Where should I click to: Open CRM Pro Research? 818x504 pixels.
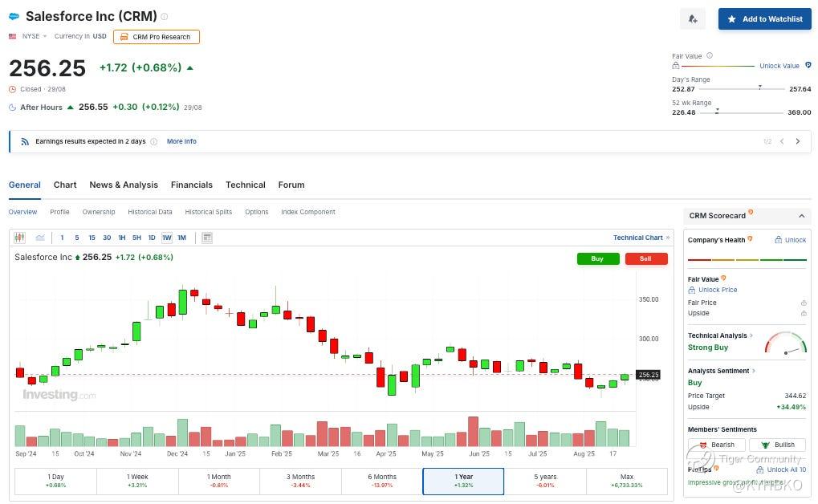coord(156,37)
